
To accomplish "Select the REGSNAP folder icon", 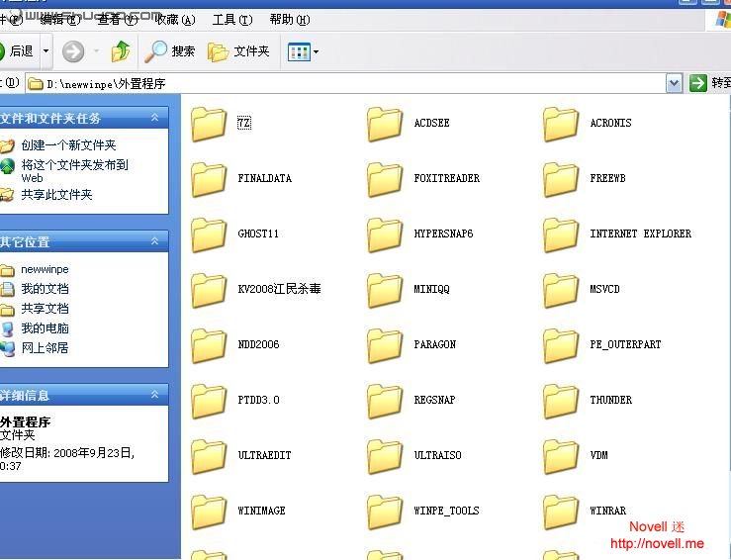I will coord(385,401).
